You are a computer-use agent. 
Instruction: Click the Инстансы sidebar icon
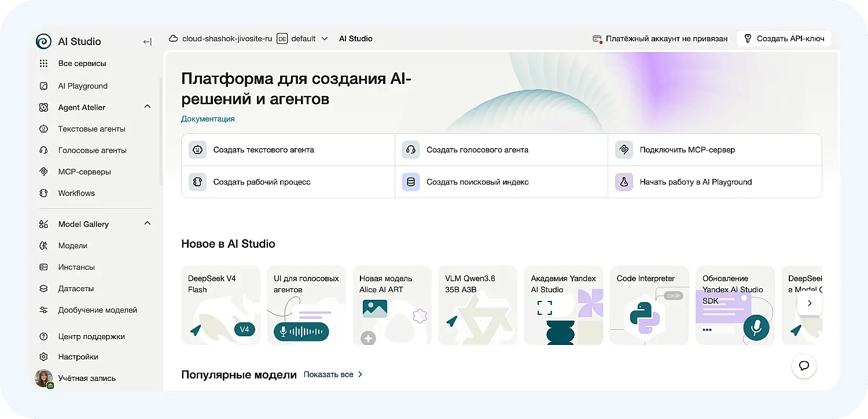tap(43, 267)
